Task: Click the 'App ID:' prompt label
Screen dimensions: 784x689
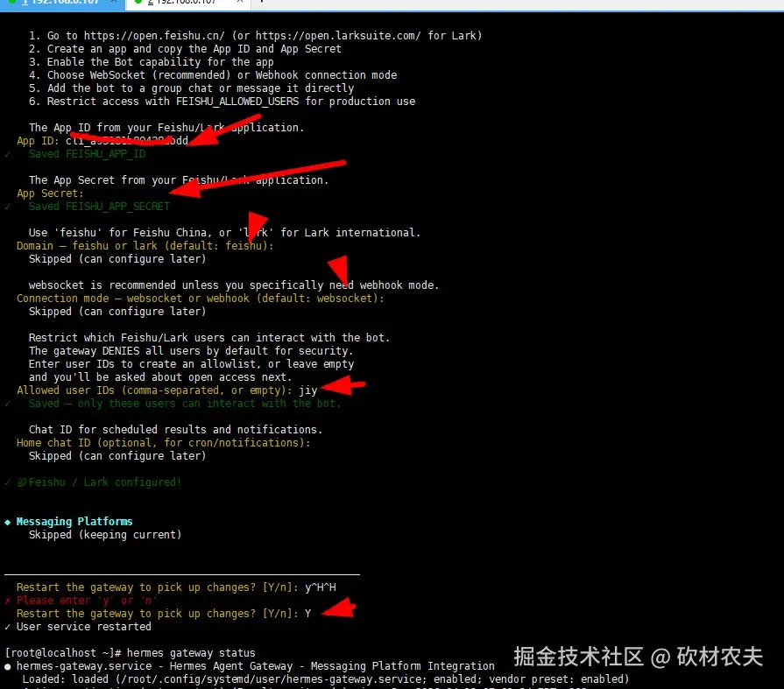Action: pos(38,141)
